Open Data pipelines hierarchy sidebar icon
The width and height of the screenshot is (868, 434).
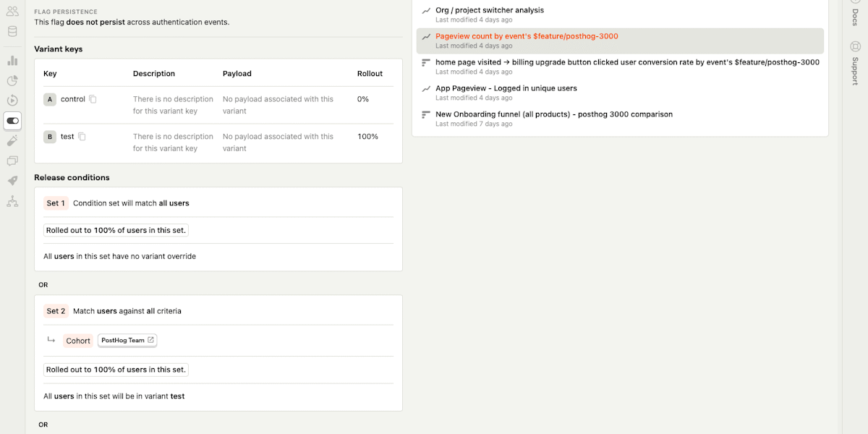(12, 201)
